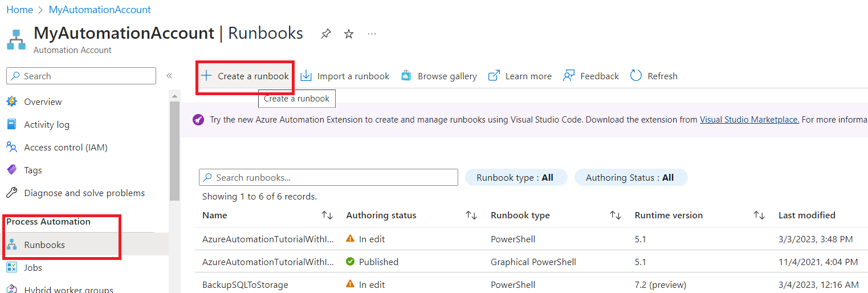Click the gallery bag icon
Image resolution: width=868 pixels, height=293 pixels.
pyautogui.click(x=406, y=76)
